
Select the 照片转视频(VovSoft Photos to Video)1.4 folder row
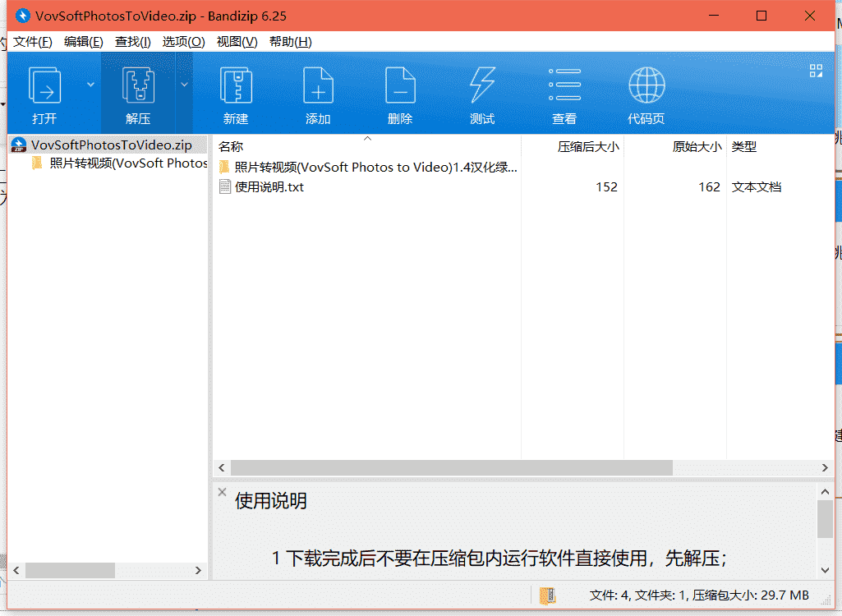(x=366, y=167)
